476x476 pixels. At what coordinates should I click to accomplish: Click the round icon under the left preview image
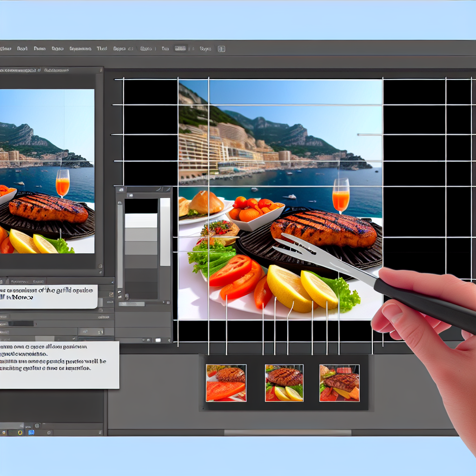tap(100, 267)
